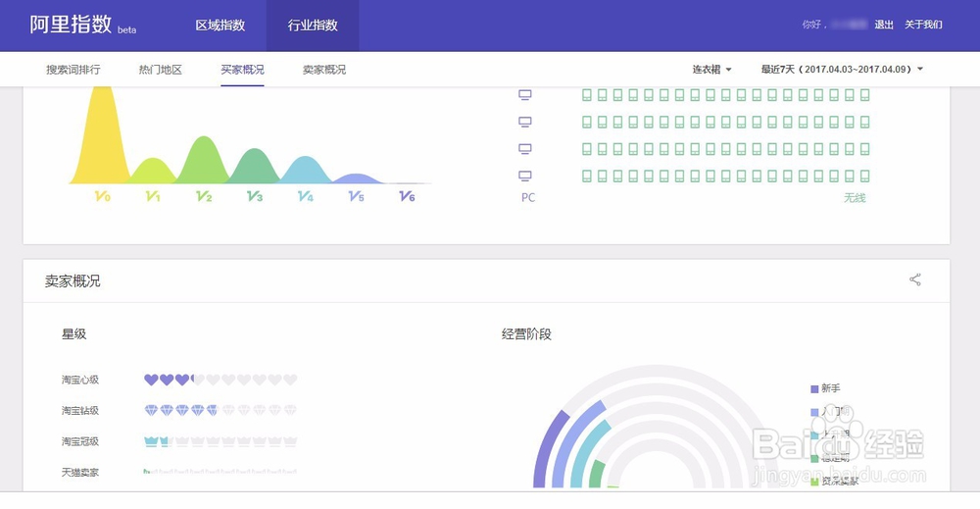This screenshot has width=980, height=509.
Task: Open the 连衣裙 category dropdown
Action: [711, 70]
